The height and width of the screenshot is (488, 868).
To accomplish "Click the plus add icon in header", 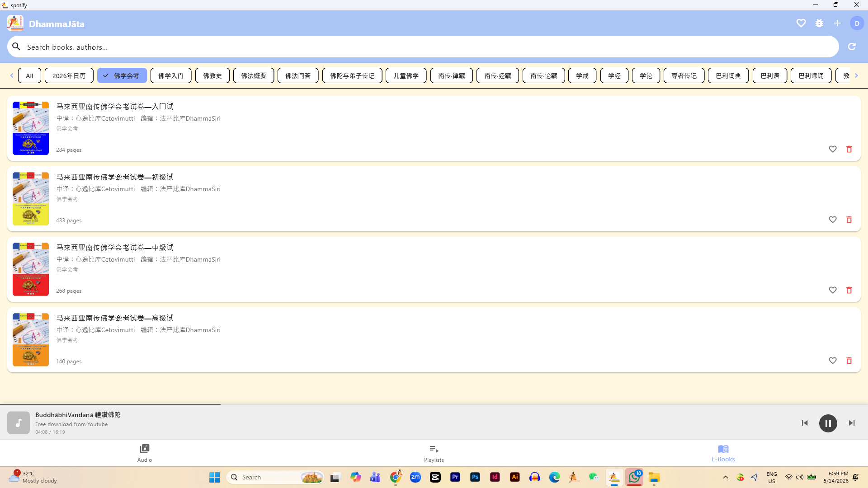I will point(837,23).
